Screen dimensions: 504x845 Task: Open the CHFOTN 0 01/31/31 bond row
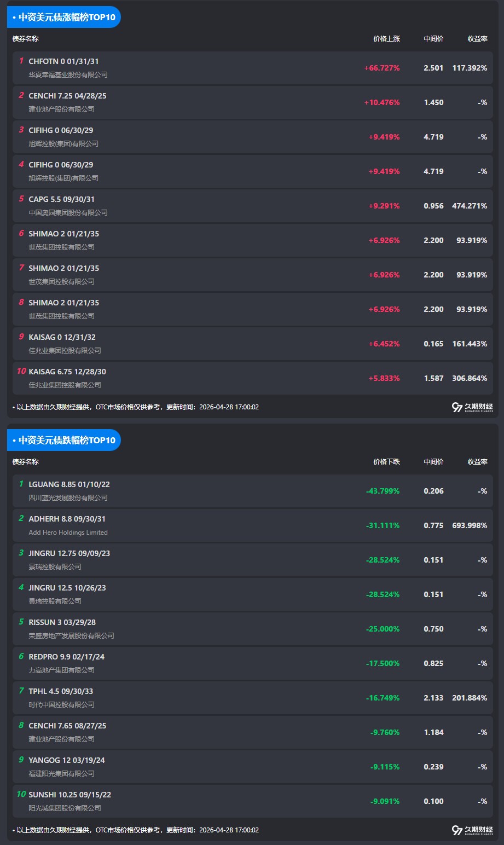click(x=63, y=61)
